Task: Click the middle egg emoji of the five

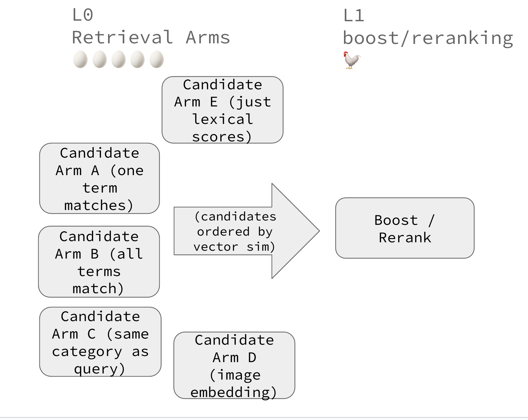Action: click(118, 59)
